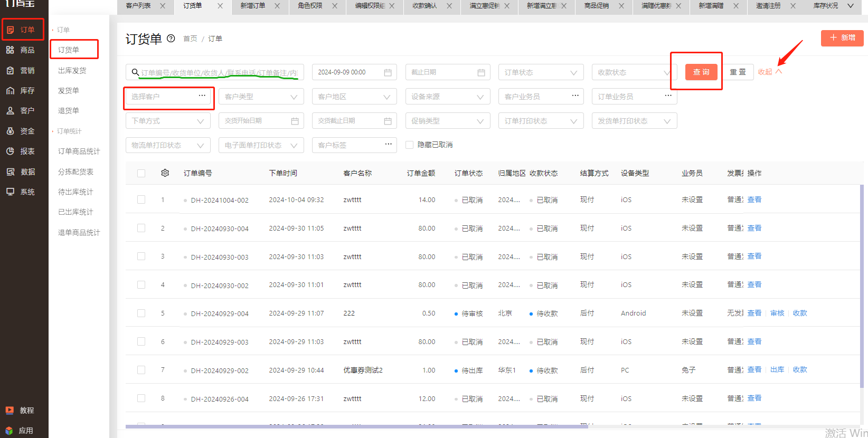The height and width of the screenshot is (438, 868).
Task: Click the orange 查询 search button
Action: (701, 72)
